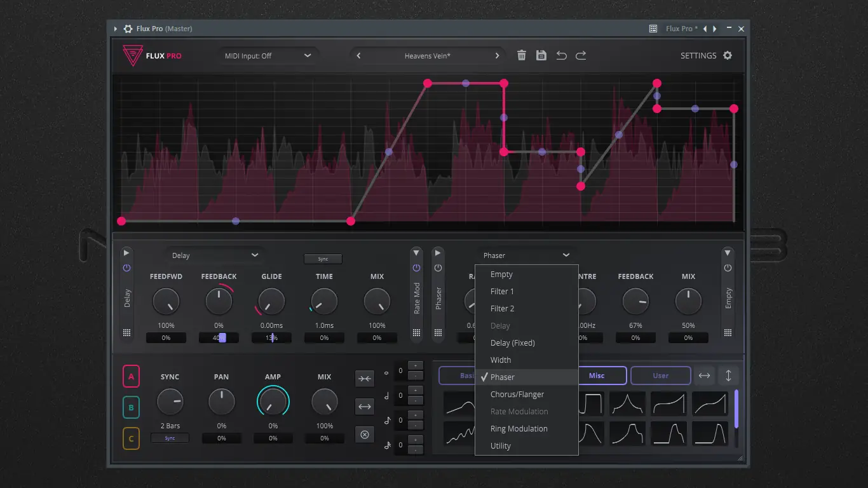This screenshot has height=488, width=868.
Task: Increase the half note value with plus
Action: (415, 390)
